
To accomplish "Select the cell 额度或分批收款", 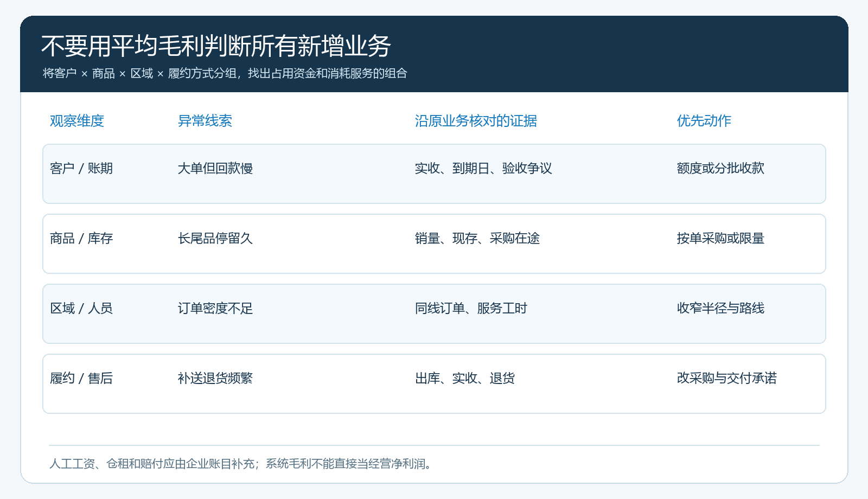I will coord(720,168).
